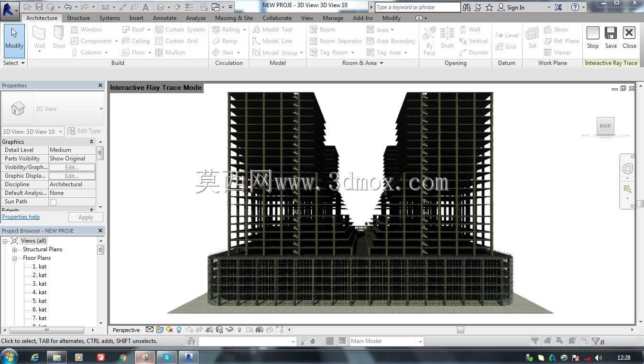Open Internet Explorer from the taskbar
The width and height of the screenshot is (644, 364).
pos(35,357)
